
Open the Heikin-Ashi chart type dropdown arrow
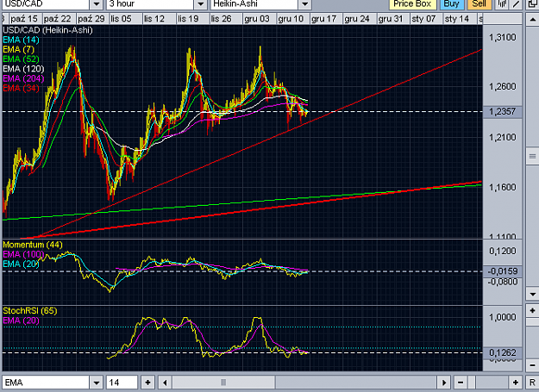[304, 4]
